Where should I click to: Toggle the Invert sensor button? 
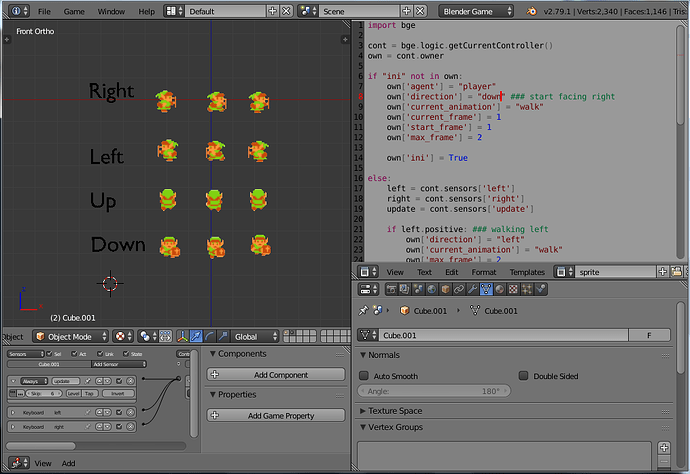pos(118,393)
